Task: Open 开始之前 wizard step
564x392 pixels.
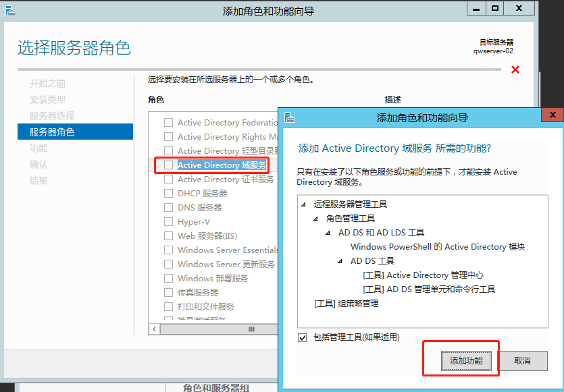Action: 47,84
